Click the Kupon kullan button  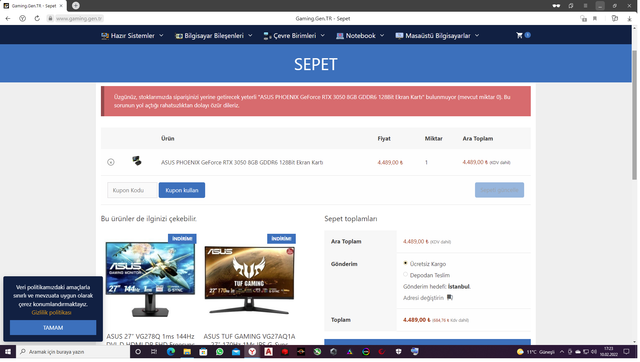[182, 190]
